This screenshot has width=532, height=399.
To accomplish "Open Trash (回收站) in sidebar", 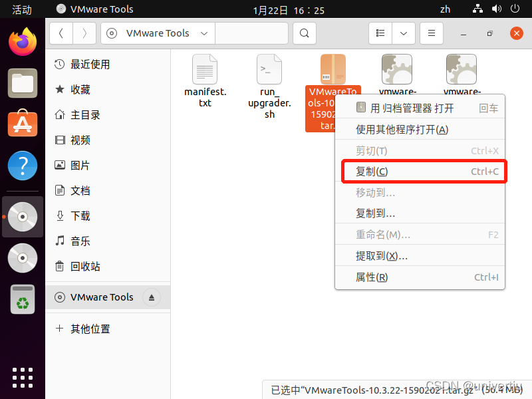I will pos(108,267).
